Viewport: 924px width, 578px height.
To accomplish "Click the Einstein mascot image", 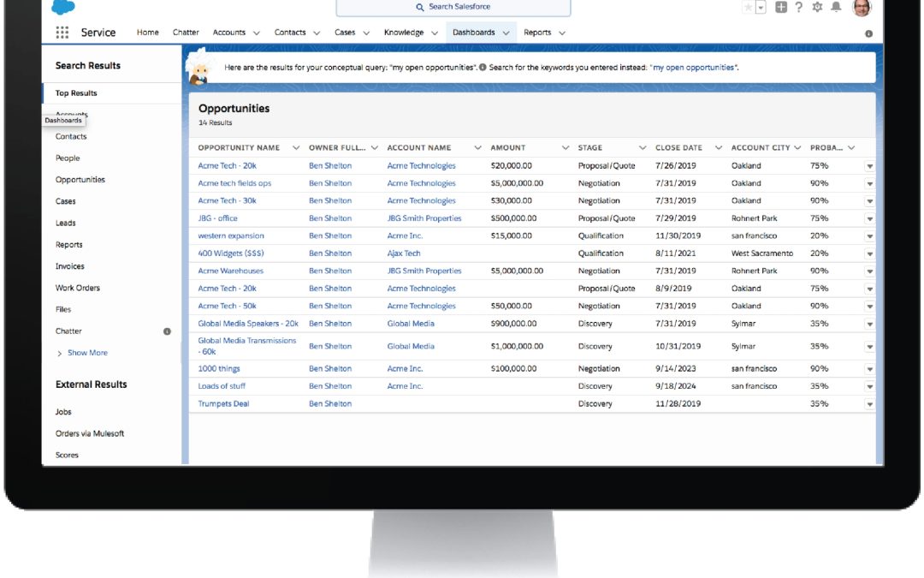I will [199, 66].
